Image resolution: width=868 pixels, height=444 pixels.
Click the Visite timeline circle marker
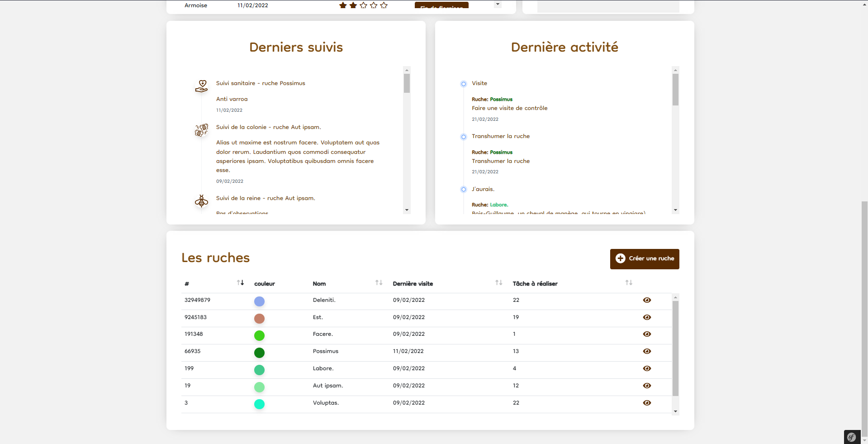[463, 84]
